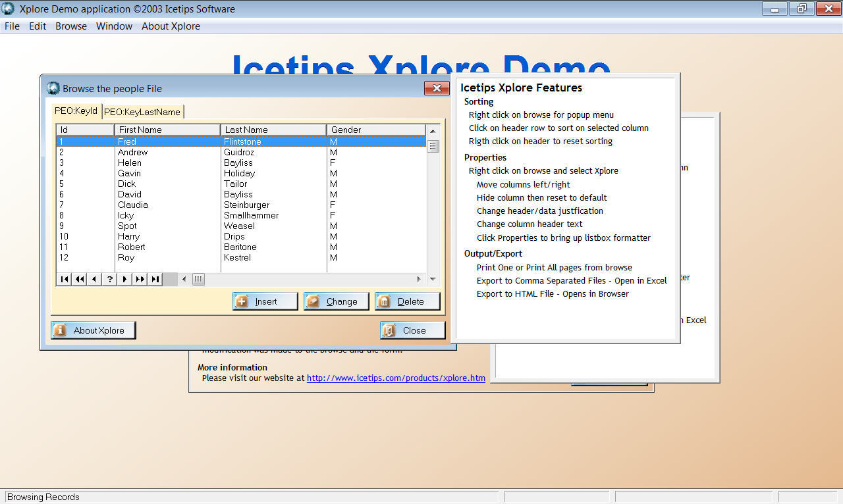This screenshot has height=504, width=843.
Task: Select the row for Robert Baritone
Action: point(241,247)
